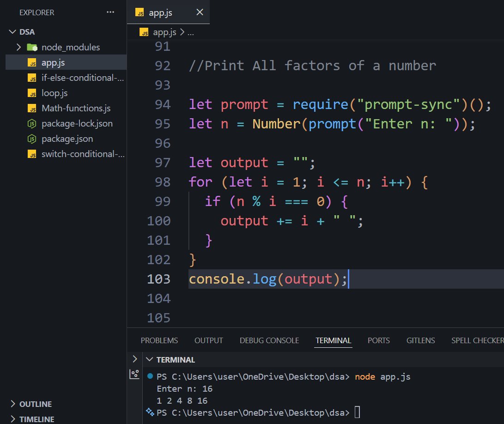Click 'output' variable declaration on line 97
This screenshot has width=504, height=424.
(x=244, y=163)
